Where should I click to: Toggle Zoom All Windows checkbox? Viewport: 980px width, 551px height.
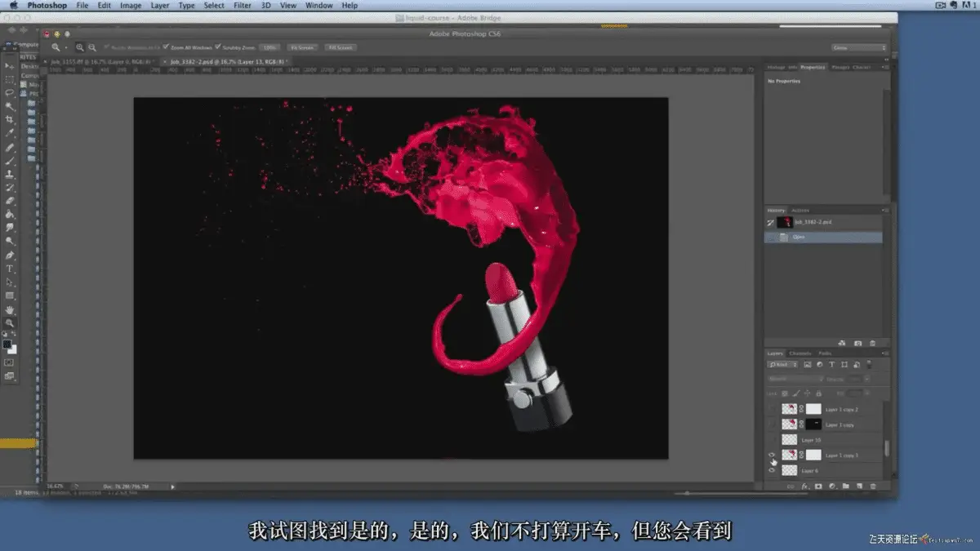click(x=166, y=47)
